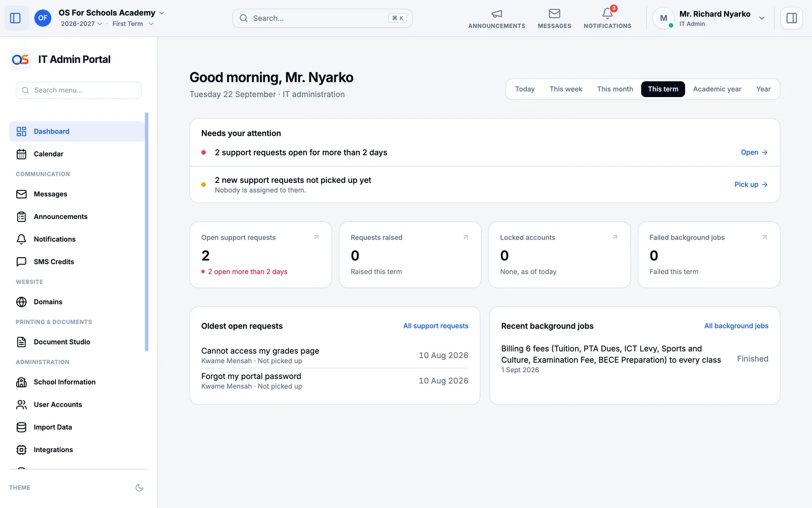The image size is (812, 508).
Task: Open 'Cannot access my grades page' request
Action: (335, 355)
